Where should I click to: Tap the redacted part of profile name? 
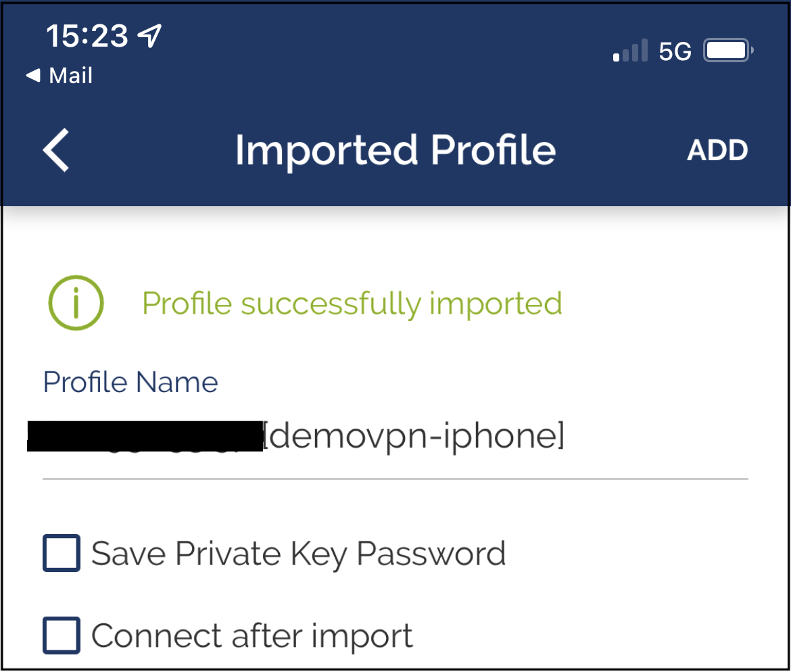point(145,436)
